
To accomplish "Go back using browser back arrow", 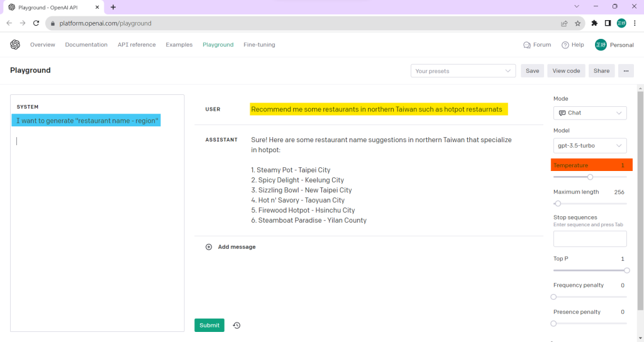I will point(9,23).
